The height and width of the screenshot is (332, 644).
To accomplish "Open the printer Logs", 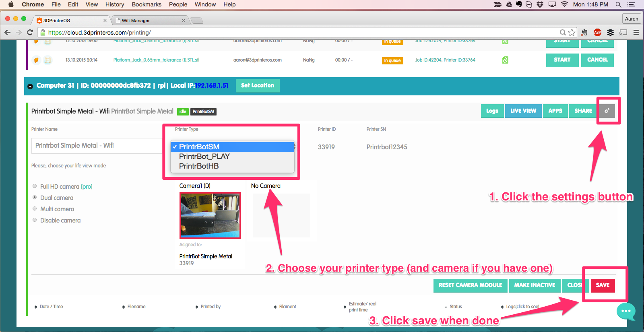I will [492, 111].
